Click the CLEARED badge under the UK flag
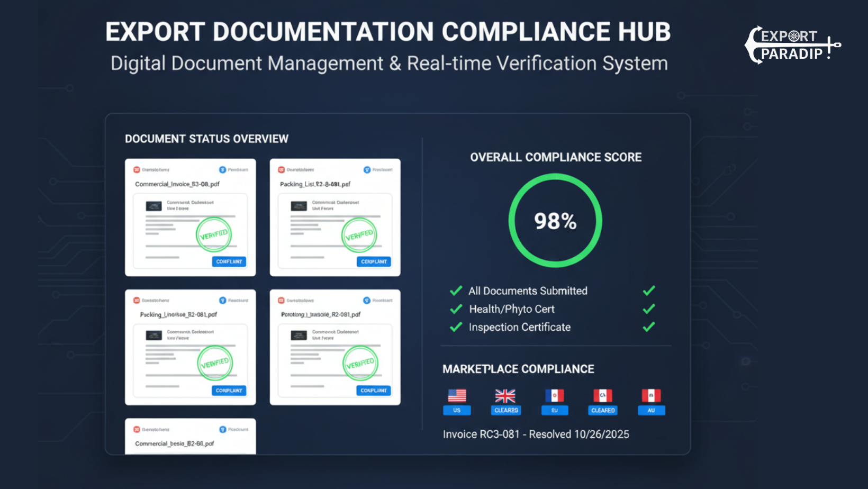868x489 pixels. [x=505, y=410]
